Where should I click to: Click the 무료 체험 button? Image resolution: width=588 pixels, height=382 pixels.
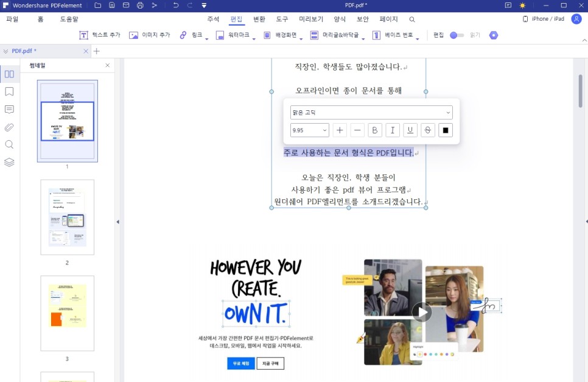(x=241, y=363)
